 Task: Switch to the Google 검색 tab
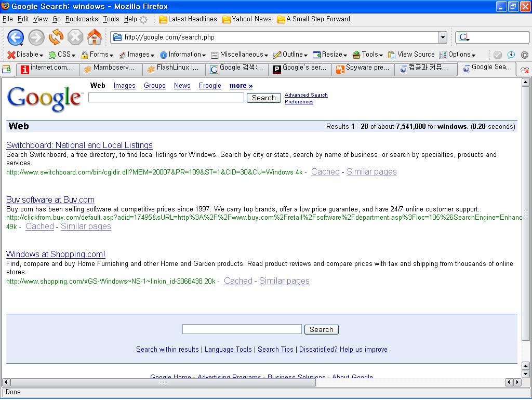(237, 69)
